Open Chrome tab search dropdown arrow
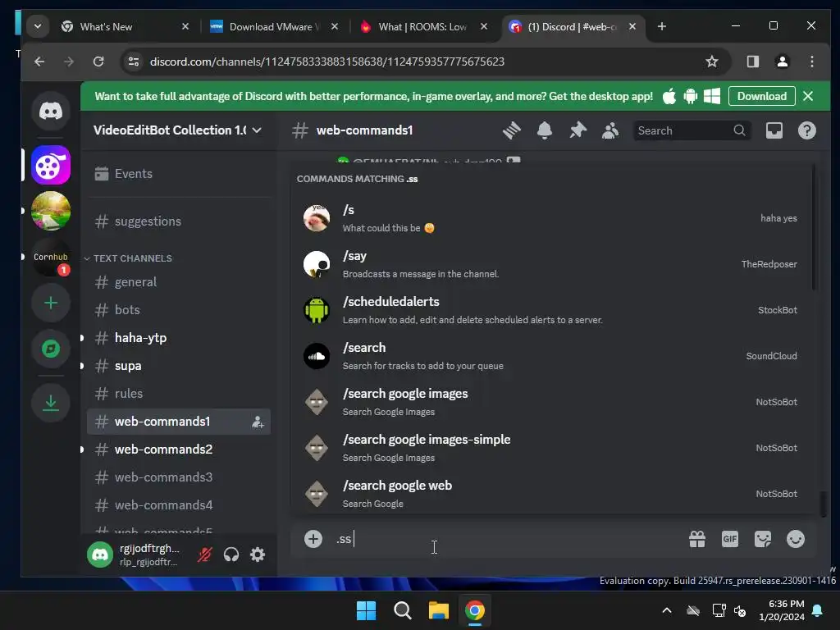Viewport: 840px width, 630px height. pyautogui.click(x=38, y=26)
